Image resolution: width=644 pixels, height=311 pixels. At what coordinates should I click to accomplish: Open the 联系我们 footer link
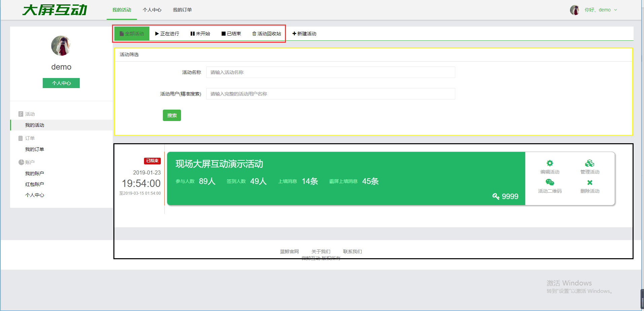point(352,251)
